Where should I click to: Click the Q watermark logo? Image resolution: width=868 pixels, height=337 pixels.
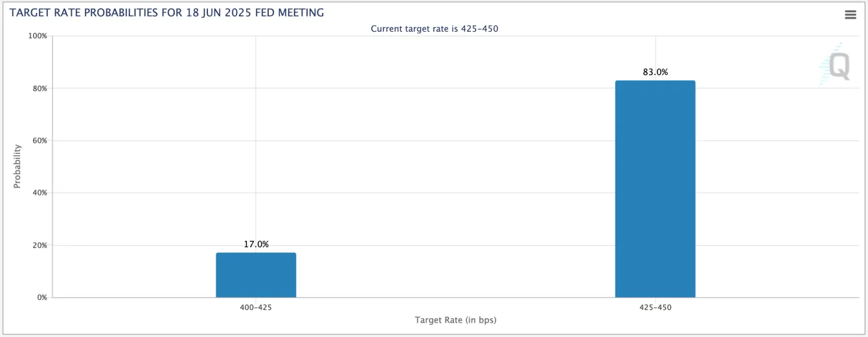pyautogui.click(x=838, y=67)
